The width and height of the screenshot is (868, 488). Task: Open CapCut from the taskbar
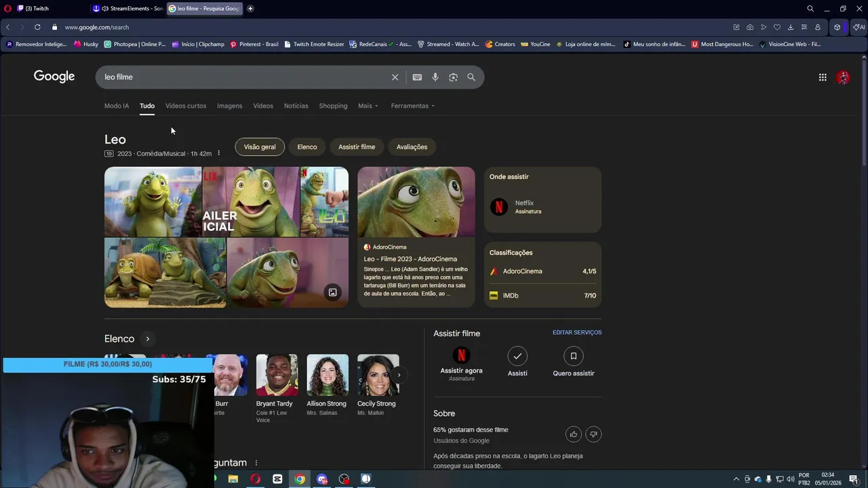[277, 479]
